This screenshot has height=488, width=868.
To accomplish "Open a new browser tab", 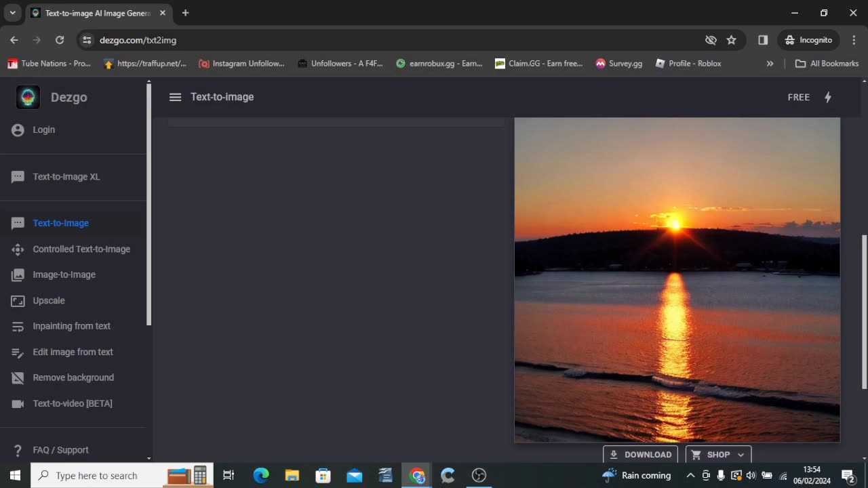I will tap(185, 13).
